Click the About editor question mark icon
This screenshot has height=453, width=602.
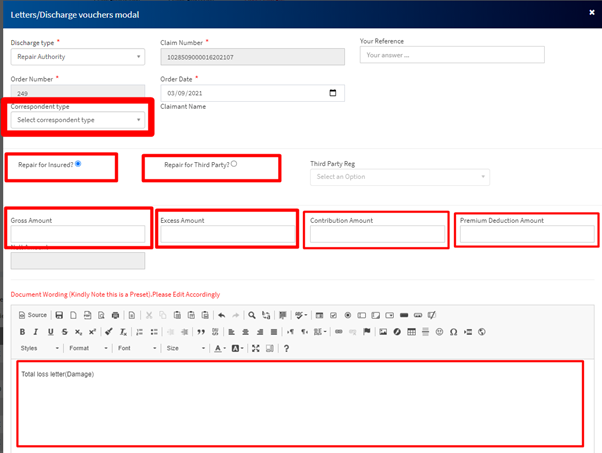pos(286,348)
